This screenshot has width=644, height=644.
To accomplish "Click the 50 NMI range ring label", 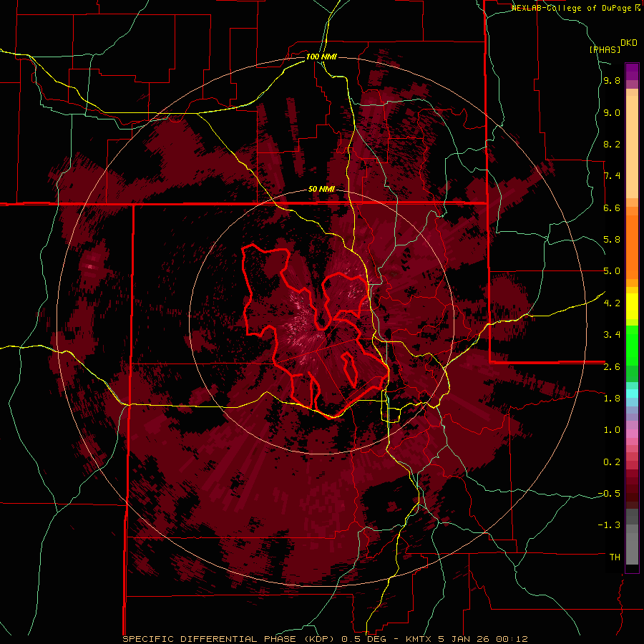I will 321,190.
